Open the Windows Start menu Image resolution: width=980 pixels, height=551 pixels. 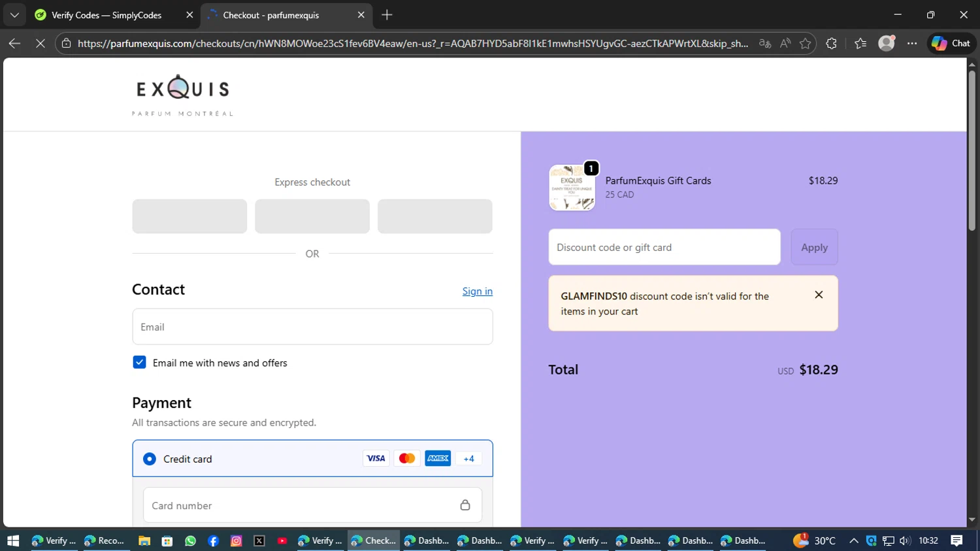[13, 541]
